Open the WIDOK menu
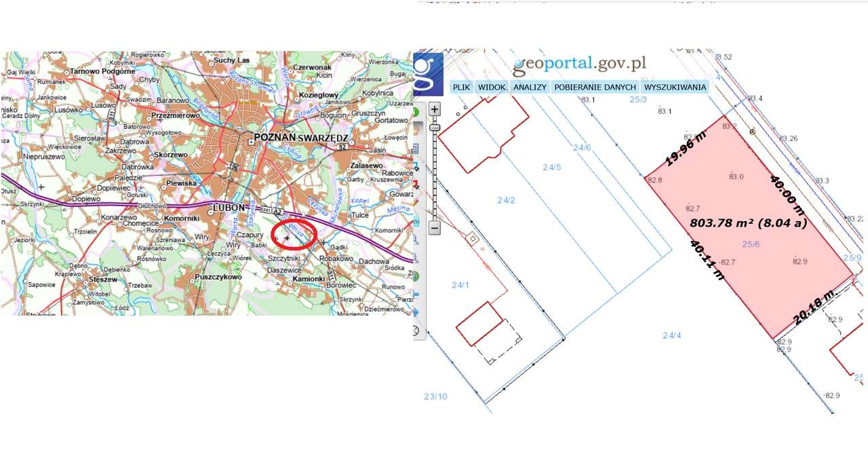868x458 pixels. pos(492,88)
